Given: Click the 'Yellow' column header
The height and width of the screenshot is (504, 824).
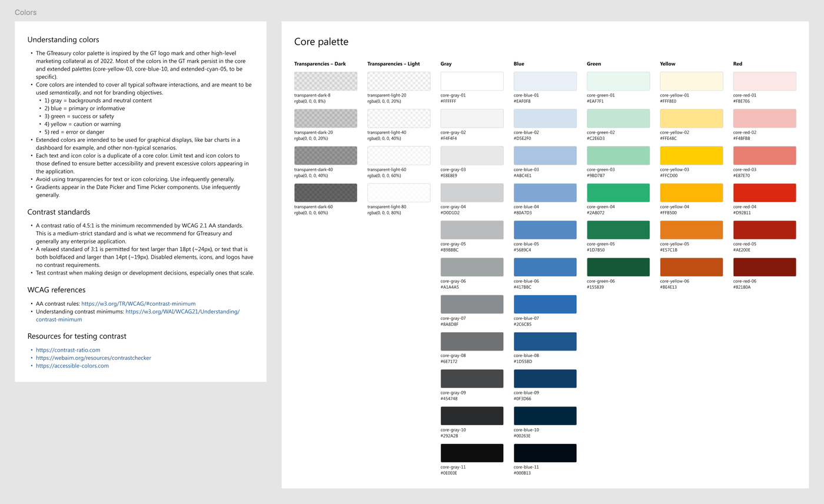Looking at the screenshot, I should click(x=668, y=64).
